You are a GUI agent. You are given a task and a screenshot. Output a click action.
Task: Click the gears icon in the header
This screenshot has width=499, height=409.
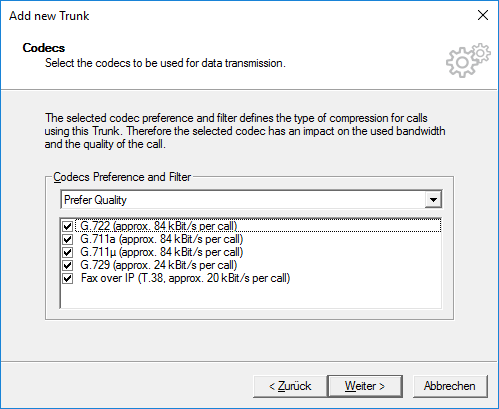468,60
